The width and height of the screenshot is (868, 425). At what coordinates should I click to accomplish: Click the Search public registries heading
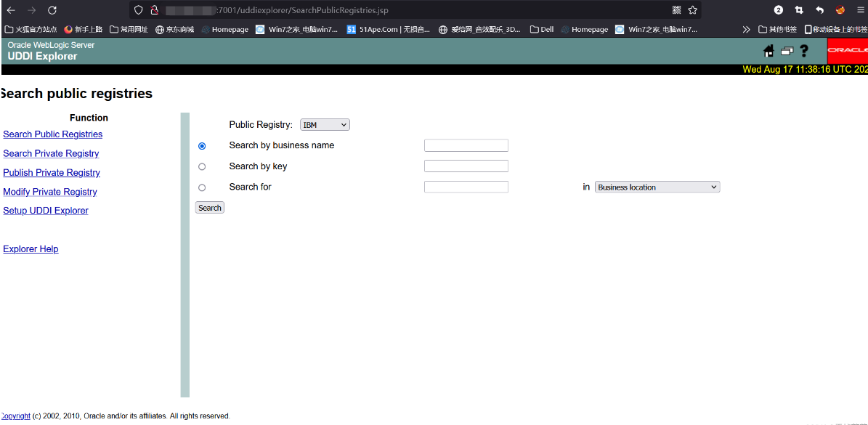(76, 94)
